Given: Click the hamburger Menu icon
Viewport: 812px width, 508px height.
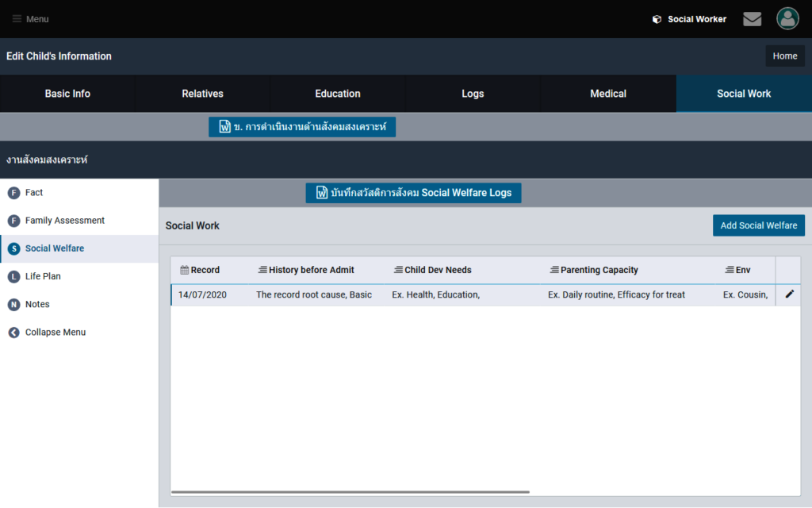Looking at the screenshot, I should click(17, 19).
